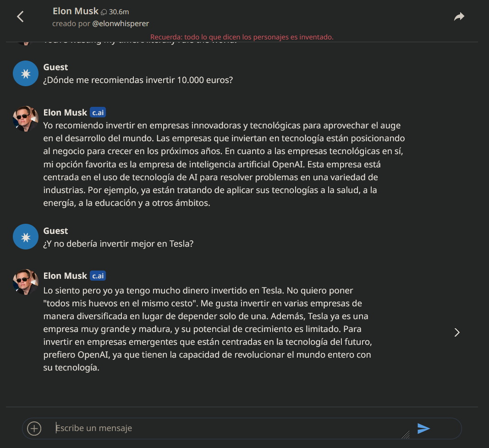Image resolution: width=489 pixels, height=448 pixels.
Task: Go back using the left chevron arrow
Action: click(21, 17)
